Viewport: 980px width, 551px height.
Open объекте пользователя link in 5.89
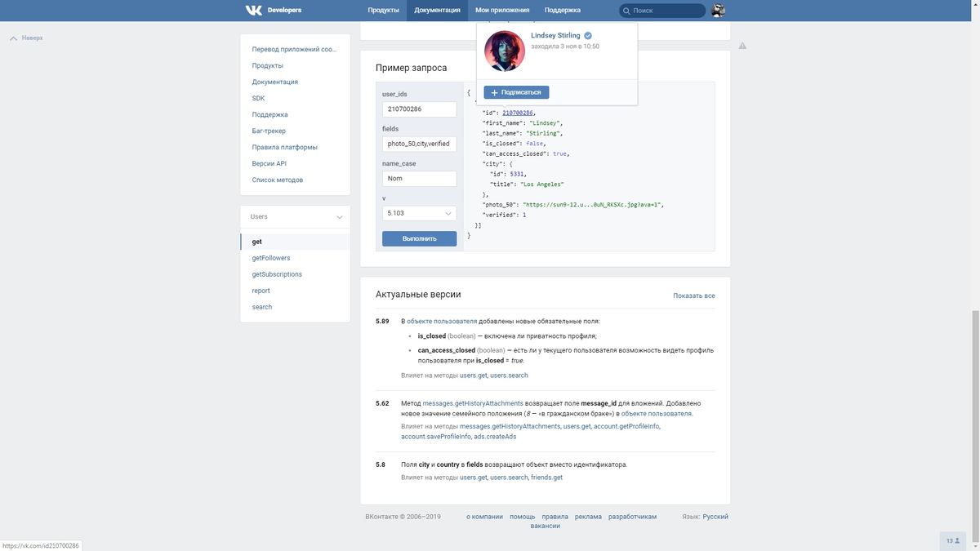(442, 322)
